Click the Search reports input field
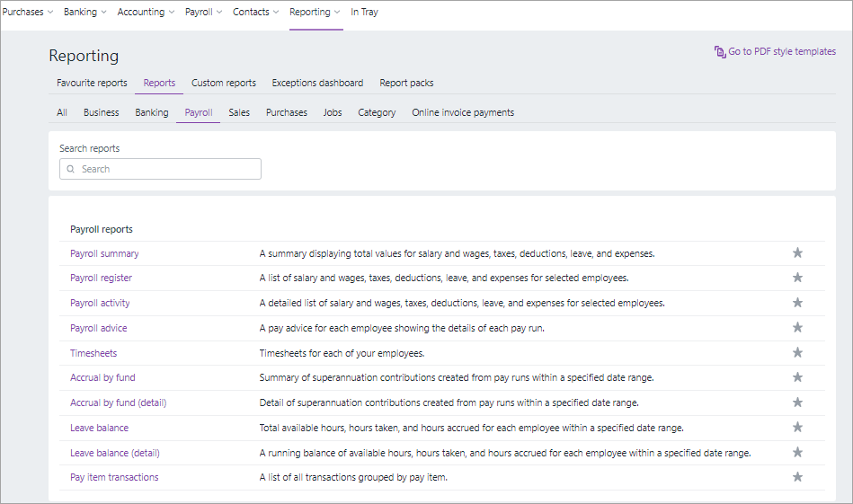The height and width of the screenshot is (504, 853). [x=167, y=169]
